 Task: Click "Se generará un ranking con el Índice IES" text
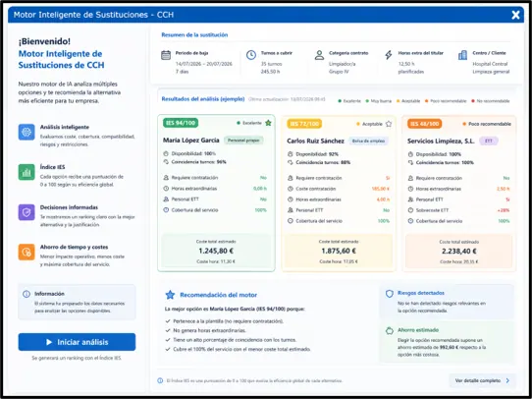click(x=77, y=358)
